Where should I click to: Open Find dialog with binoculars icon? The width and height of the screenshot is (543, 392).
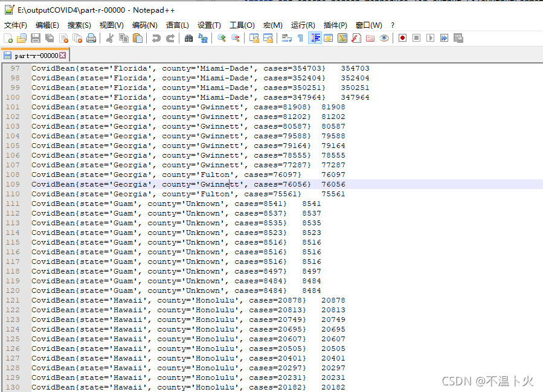(188, 38)
